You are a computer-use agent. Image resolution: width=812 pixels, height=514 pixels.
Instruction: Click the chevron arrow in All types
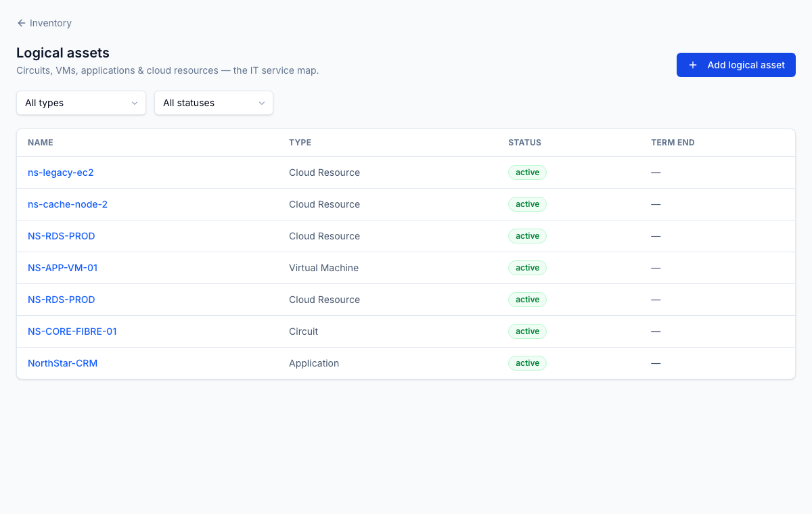(134, 103)
